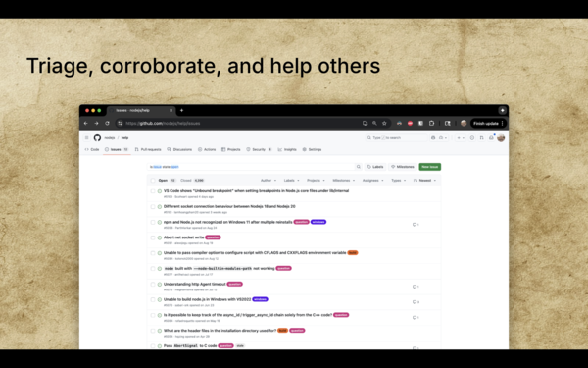Switch to the Pull requests tab
The height and width of the screenshot is (368, 588).
coord(148,149)
